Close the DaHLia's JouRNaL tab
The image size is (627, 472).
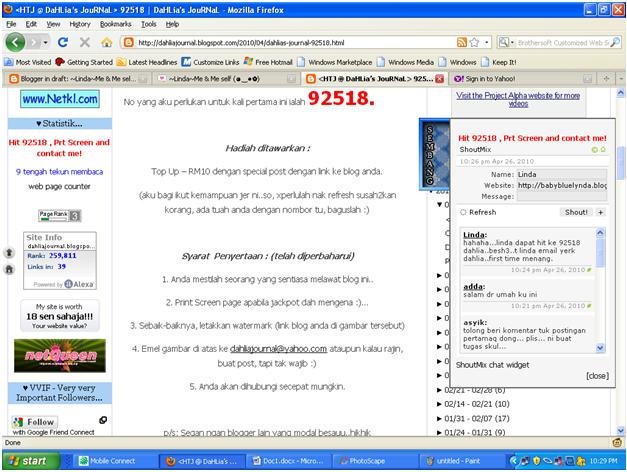[439, 79]
